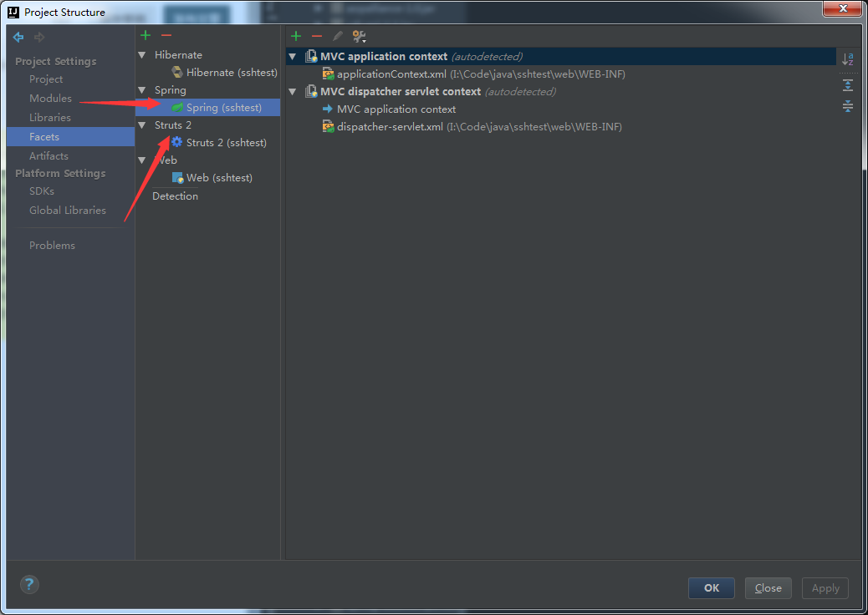Collapse the Hibernate facet group
Image resolution: width=868 pixels, height=615 pixels.
pos(142,55)
